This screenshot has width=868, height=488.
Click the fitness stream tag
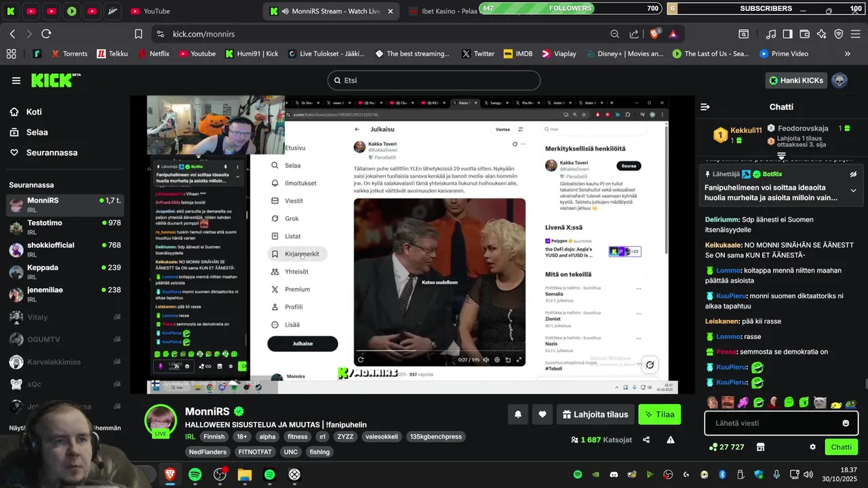click(x=297, y=436)
